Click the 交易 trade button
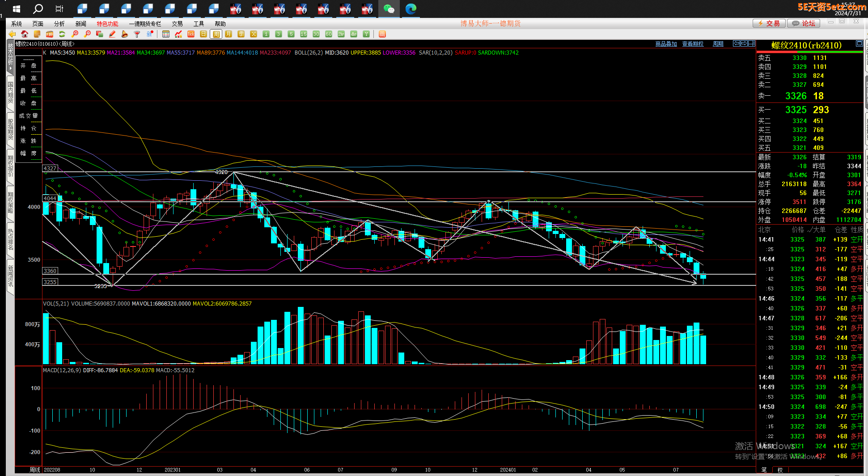868x476 pixels. point(768,23)
